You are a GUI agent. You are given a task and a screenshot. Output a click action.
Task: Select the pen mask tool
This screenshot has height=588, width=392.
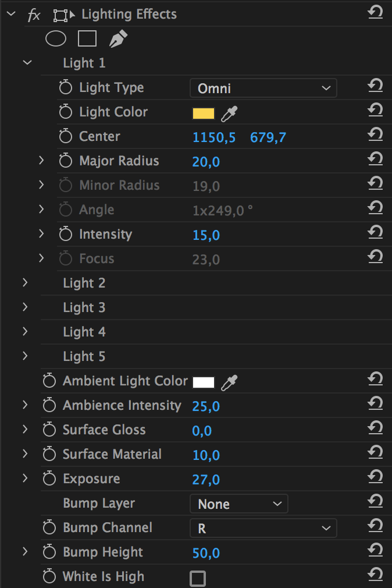click(118, 38)
